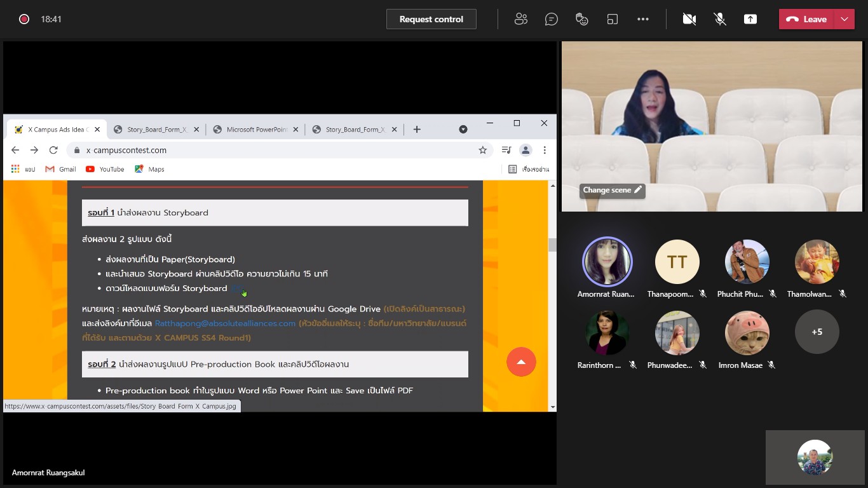Click the Ratthapong@absolutealliances.com email link

(225, 323)
